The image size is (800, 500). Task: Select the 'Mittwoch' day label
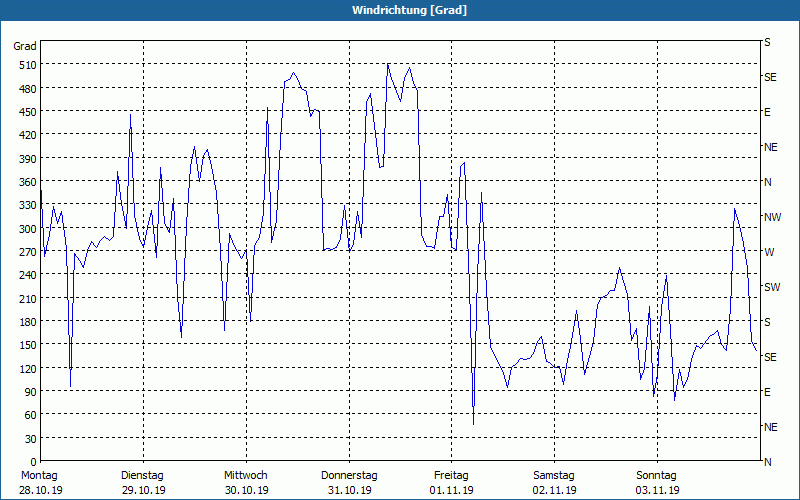coord(246,476)
